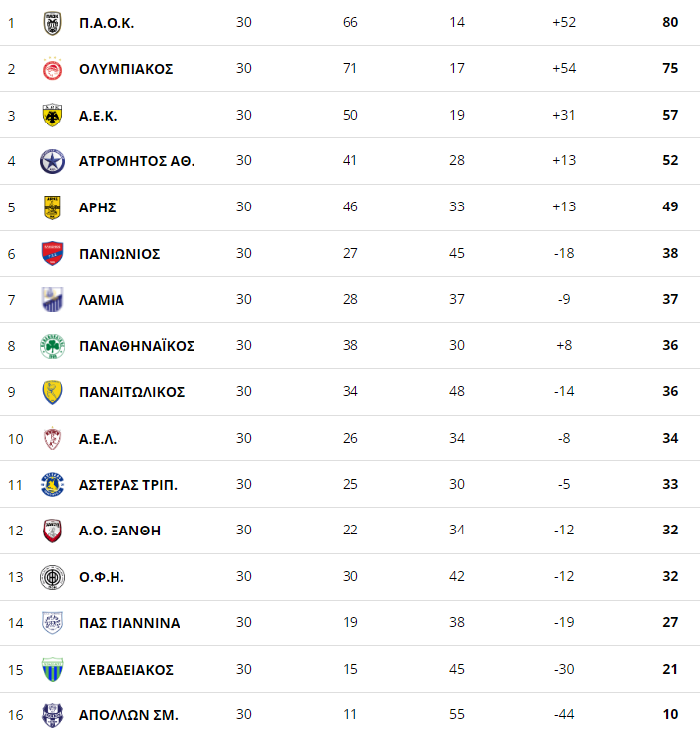
Task: Click the ΑΤΡΟΜΗΤΟΣ ΑΘ. blue star crest
Action: coord(52,161)
